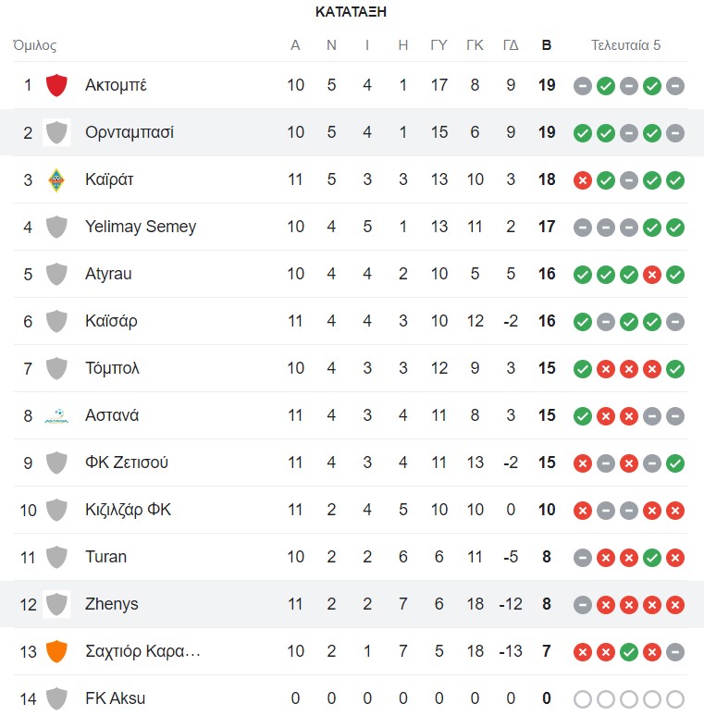This screenshot has height=728, width=704.
Task: Click the Όμιλος column header
Action: click(35, 45)
